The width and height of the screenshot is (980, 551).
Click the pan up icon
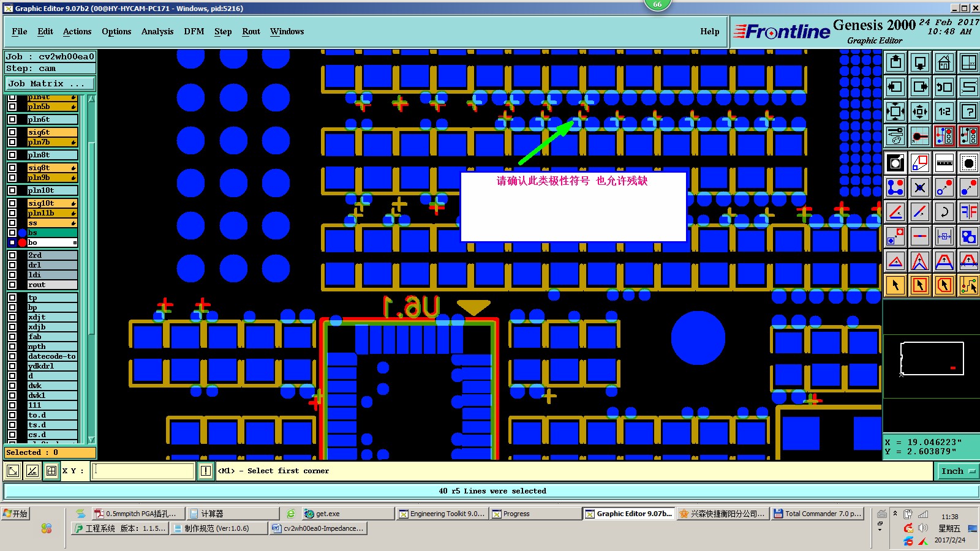(895, 62)
